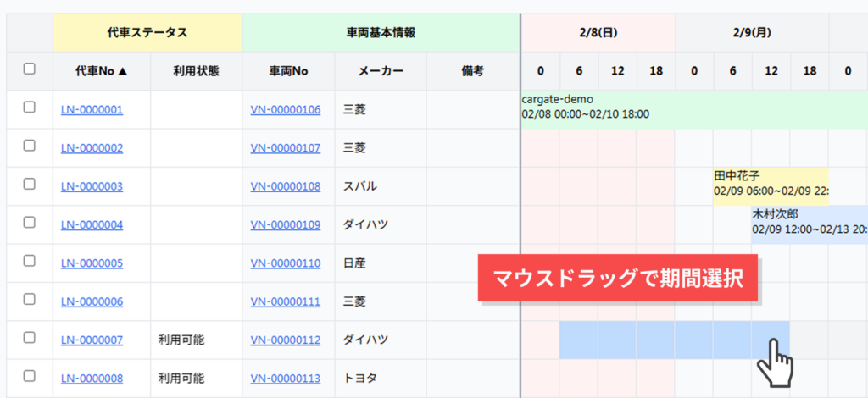Click the blue selected period in LN-0000007 row
The image size is (868, 398).
(661, 340)
